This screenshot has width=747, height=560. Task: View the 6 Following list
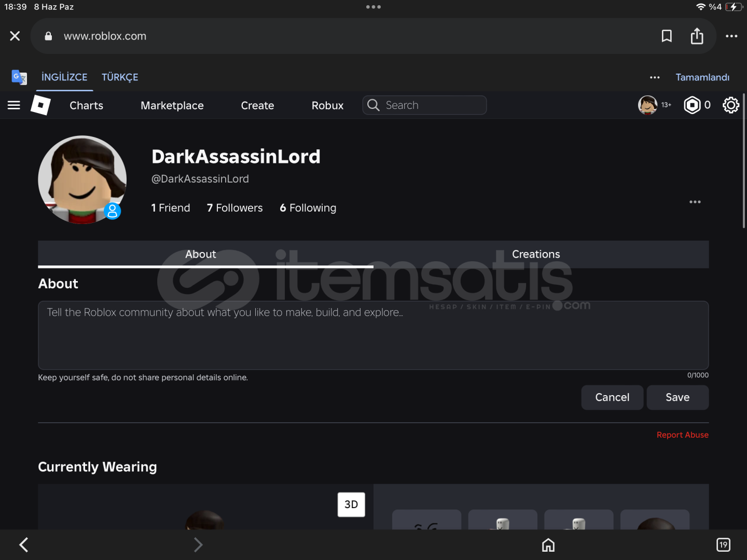[308, 208]
